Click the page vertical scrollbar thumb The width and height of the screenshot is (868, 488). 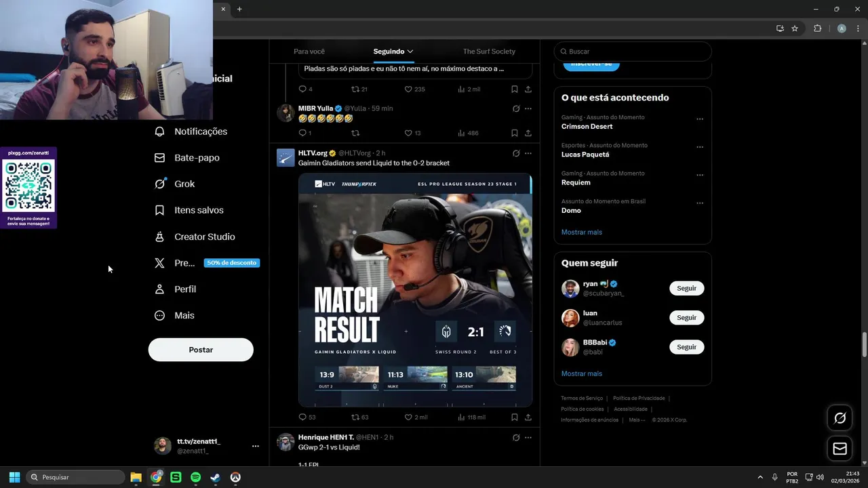(864, 344)
